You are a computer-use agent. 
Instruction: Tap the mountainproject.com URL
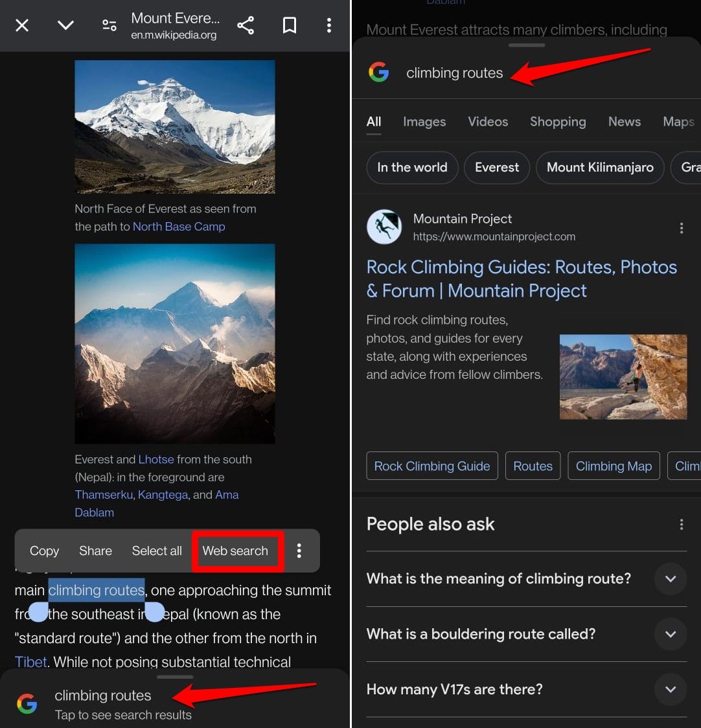pyautogui.click(x=494, y=237)
